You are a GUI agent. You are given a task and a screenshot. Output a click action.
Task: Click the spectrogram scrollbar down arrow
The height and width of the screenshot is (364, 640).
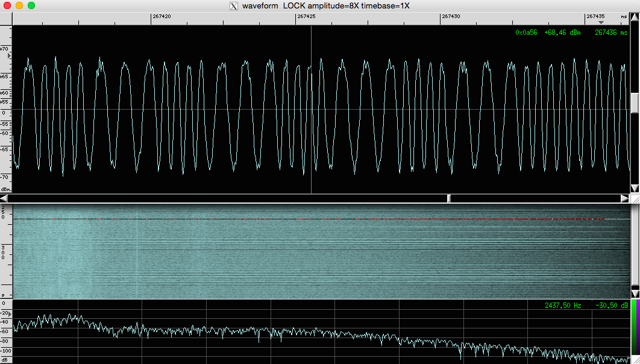635,293
